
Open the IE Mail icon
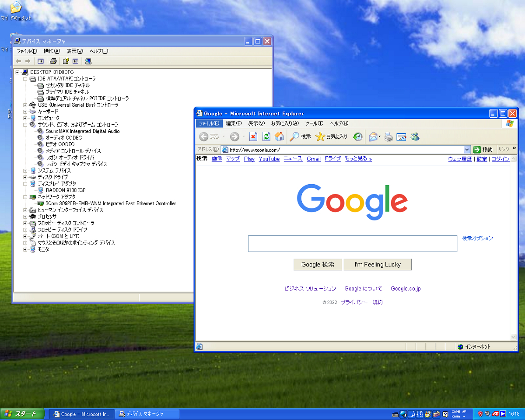click(x=373, y=137)
